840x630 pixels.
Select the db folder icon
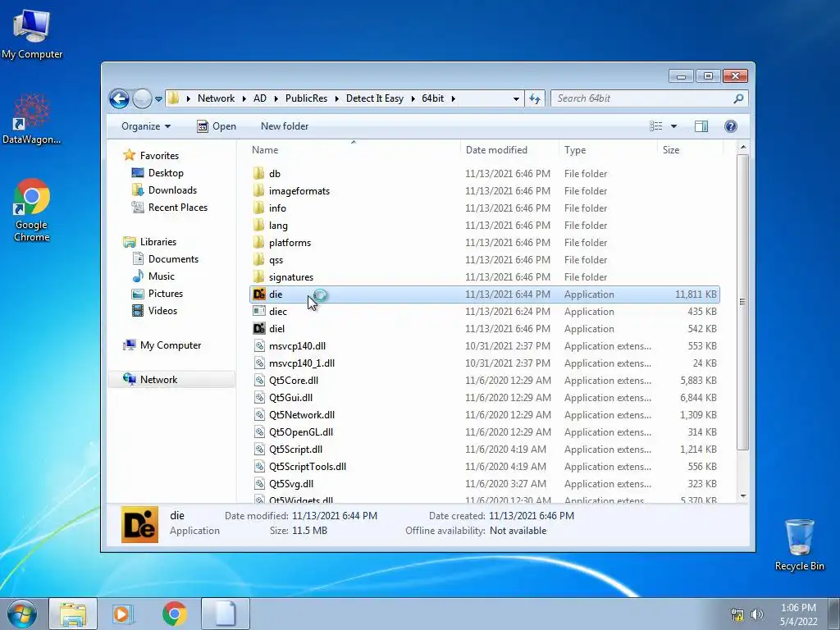[258, 174]
